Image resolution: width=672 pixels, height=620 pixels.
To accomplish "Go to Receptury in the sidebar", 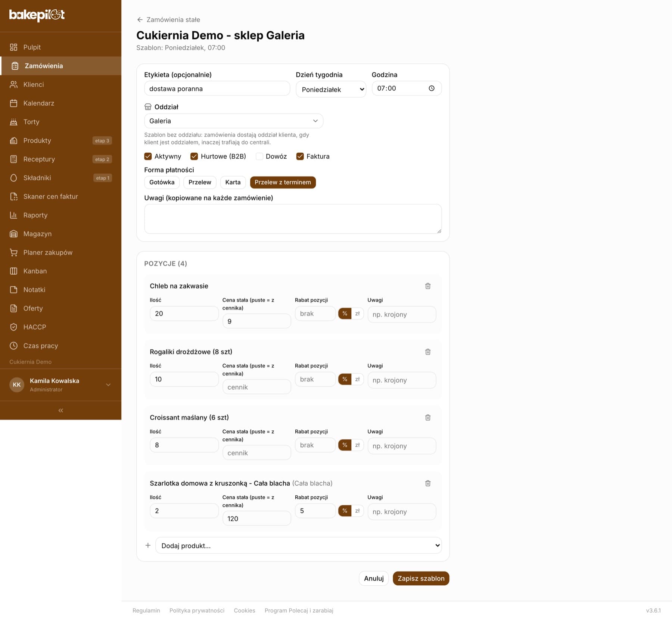I will pyautogui.click(x=60, y=159).
